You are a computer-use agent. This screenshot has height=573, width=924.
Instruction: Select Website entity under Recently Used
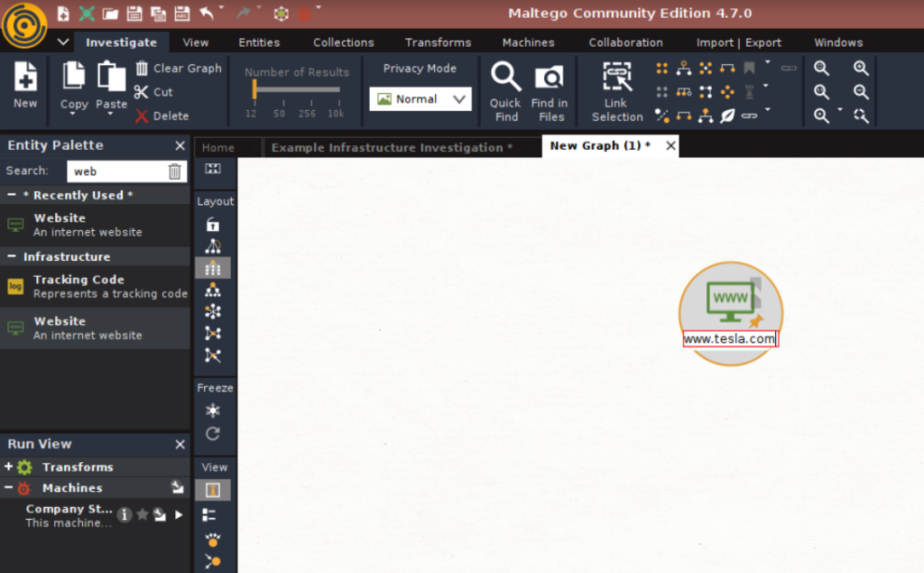tap(95, 226)
